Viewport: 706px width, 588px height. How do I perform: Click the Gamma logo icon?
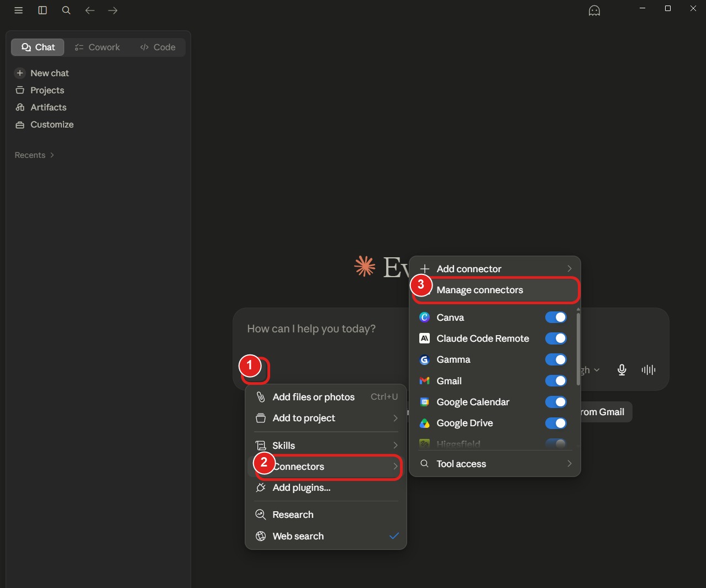click(x=424, y=359)
